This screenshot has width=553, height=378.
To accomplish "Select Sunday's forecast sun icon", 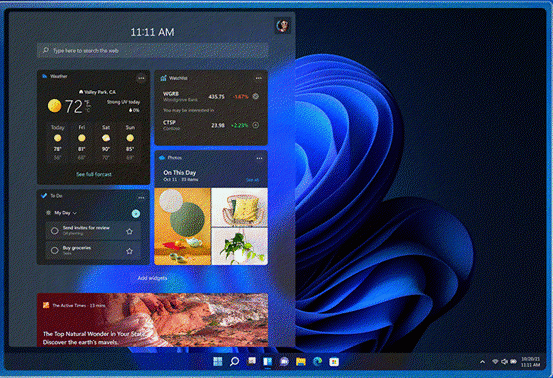I will pos(130,138).
